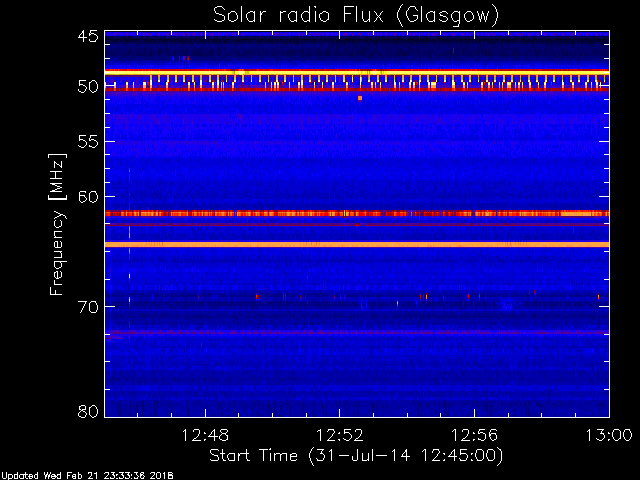Screen dimensions: 640x480
Task: Click the 'Start Time (31-Jul-14 12:45:00)' label
Action: 356,456
